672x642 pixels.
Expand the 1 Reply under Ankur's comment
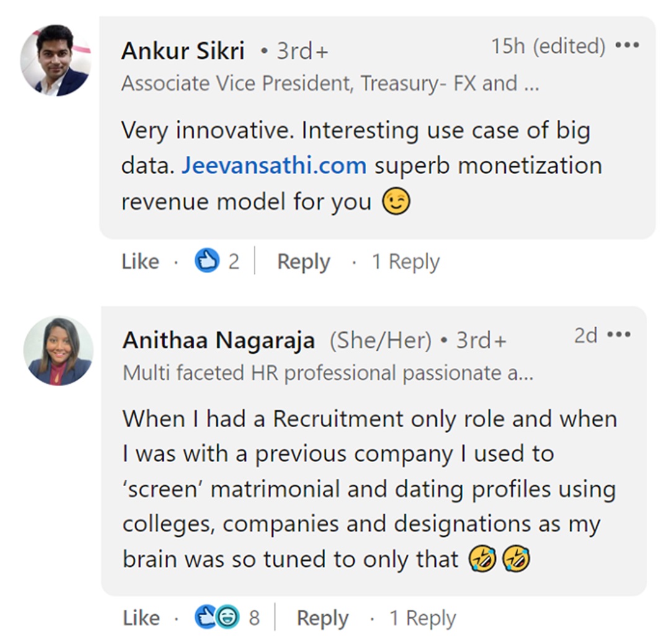point(405,262)
